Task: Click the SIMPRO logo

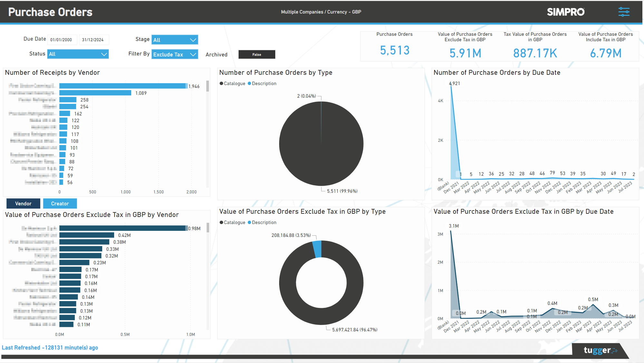Action: (x=566, y=12)
